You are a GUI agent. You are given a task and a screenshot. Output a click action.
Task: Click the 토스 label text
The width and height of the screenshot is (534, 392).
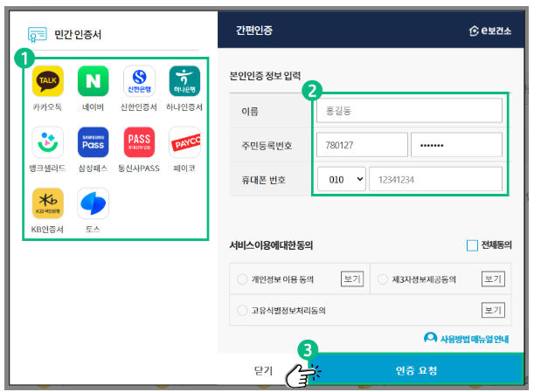pos(93,230)
